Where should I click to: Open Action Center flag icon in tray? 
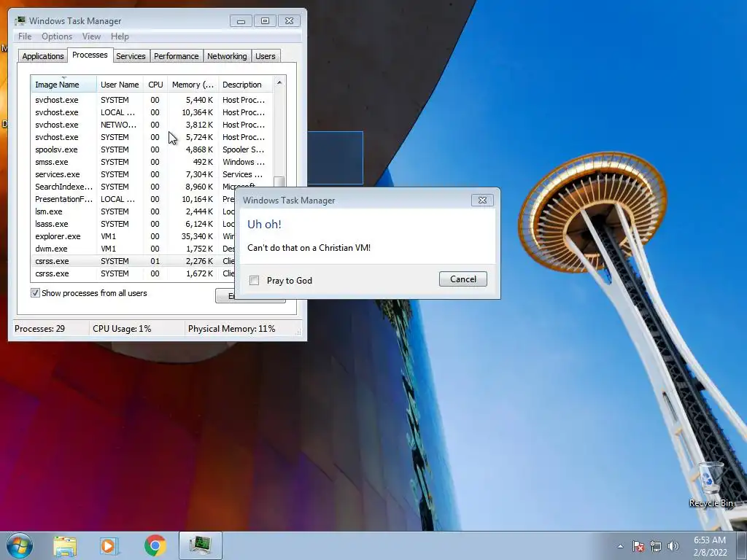point(638,546)
